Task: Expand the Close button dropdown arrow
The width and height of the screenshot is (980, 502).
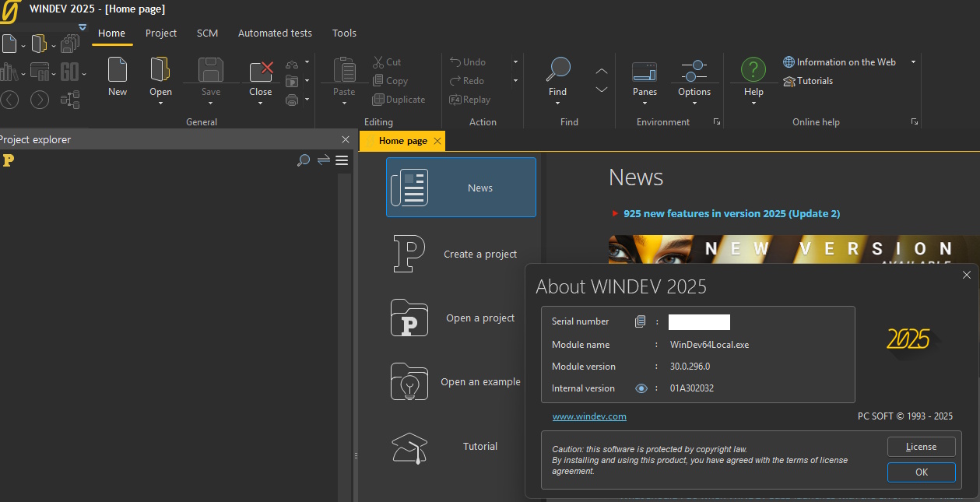Action: pos(261,103)
